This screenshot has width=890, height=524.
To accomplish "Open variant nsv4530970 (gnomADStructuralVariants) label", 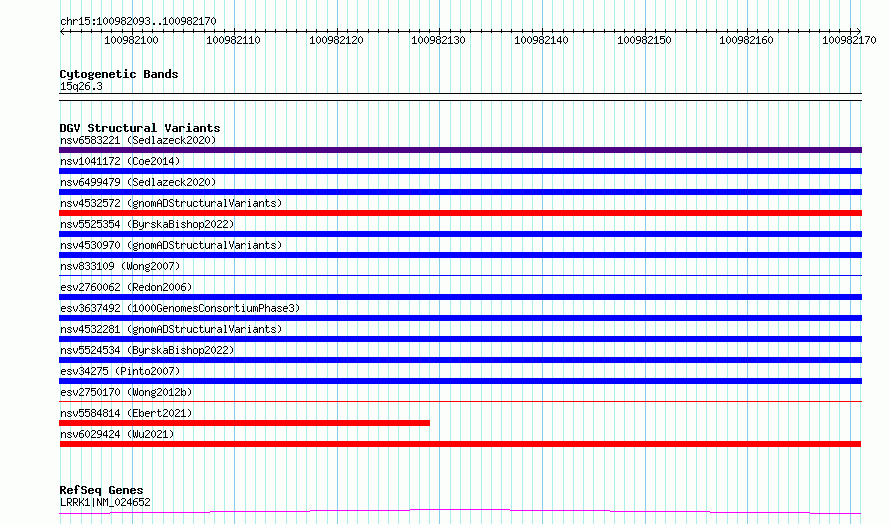I will [171, 245].
